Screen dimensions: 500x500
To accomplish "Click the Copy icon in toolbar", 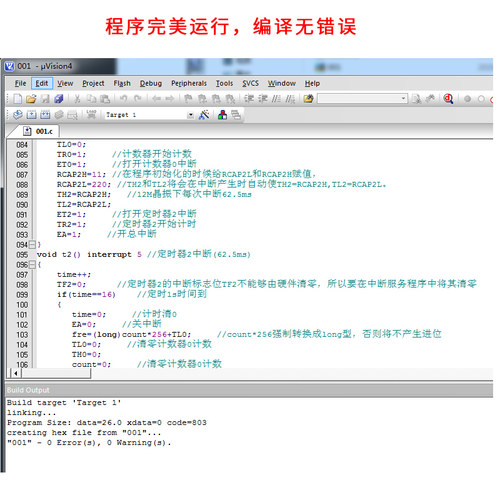I will 91,99.
